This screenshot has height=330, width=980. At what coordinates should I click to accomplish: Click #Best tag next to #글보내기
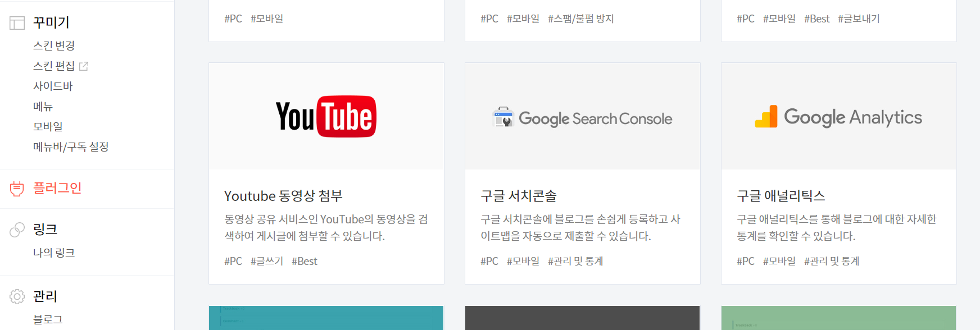(817, 19)
